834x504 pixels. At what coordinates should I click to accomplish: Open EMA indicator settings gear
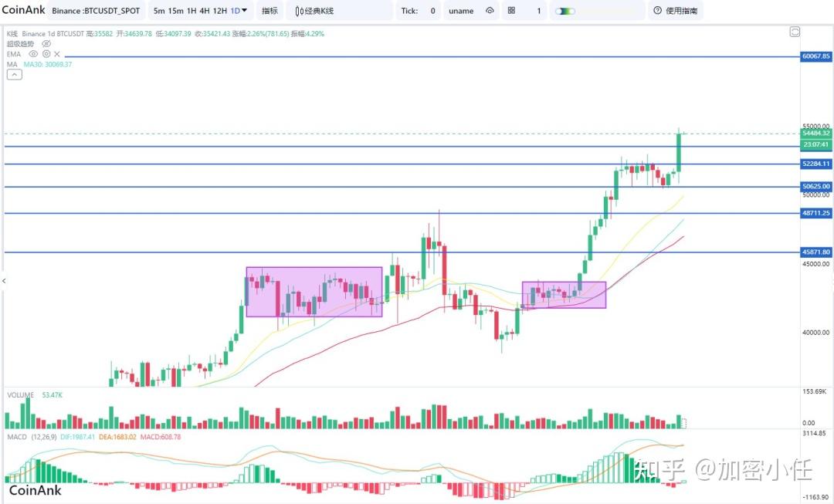coord(46,54)
